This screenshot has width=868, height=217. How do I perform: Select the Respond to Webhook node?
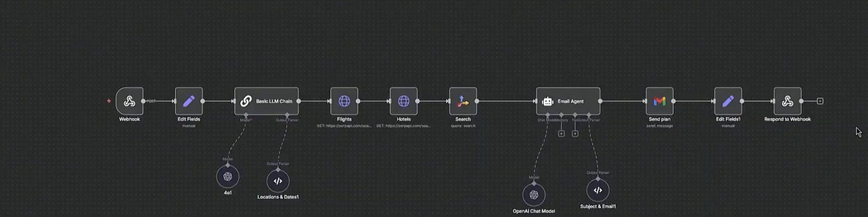[787, 101]
